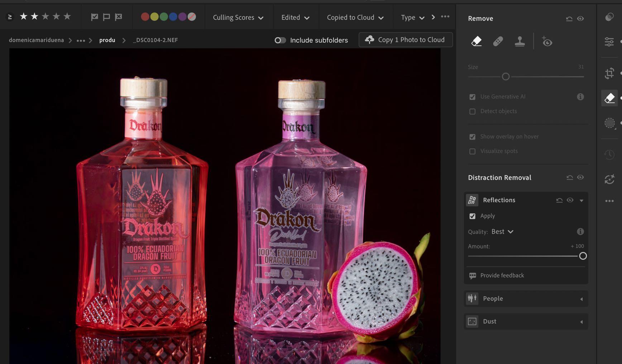Open info about reflection Quality
The image size is (622, 364).
point(580,232)
